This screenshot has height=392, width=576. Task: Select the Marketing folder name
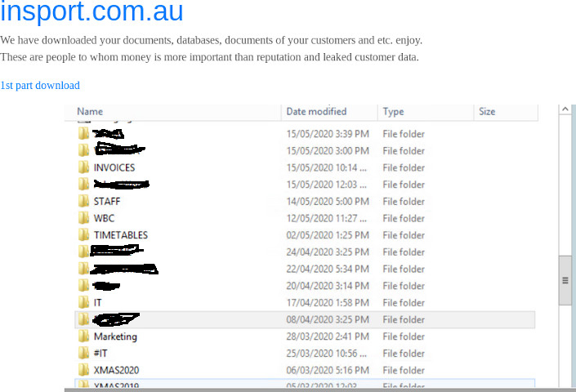tap(115, 336)
